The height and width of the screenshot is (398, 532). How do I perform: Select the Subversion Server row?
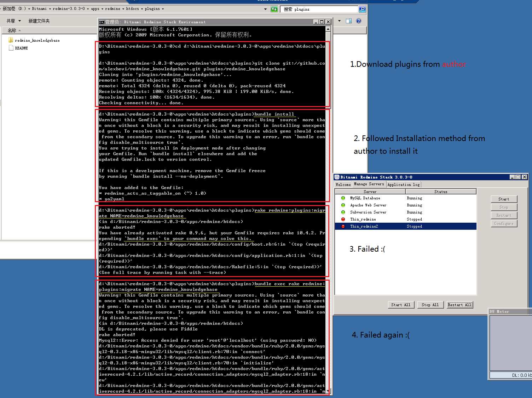[405, 212]
